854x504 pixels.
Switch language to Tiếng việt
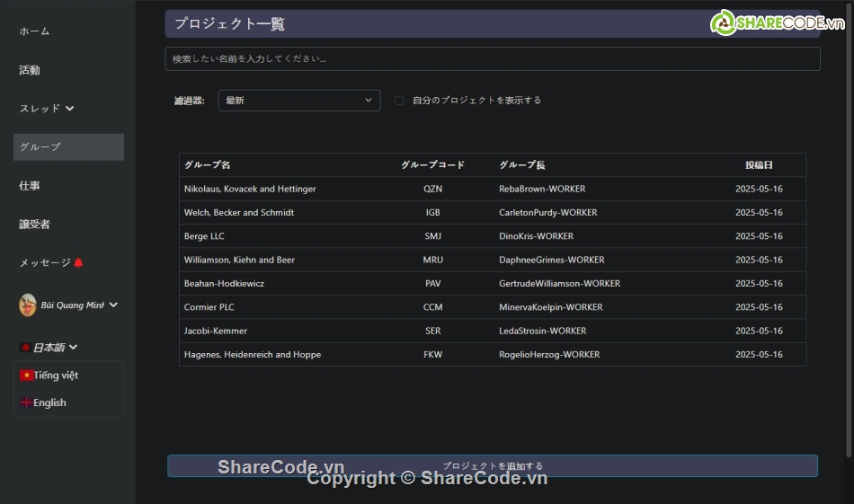(x=56, y=375)
